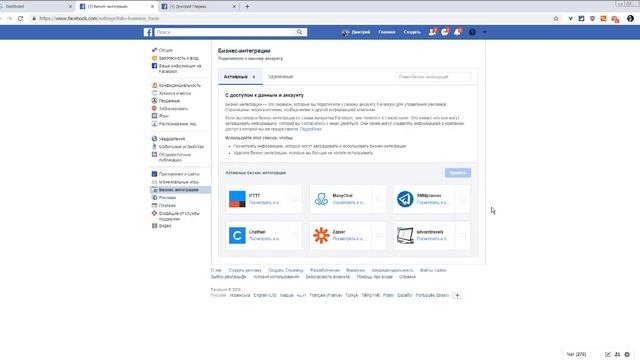Click the search magnifier icon

pyautogui.click(x=299, y=32)
